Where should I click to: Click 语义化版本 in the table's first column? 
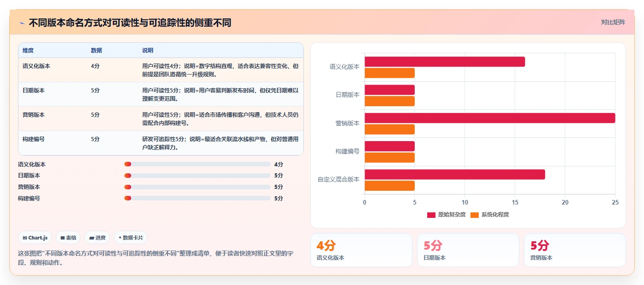[36, 66]
